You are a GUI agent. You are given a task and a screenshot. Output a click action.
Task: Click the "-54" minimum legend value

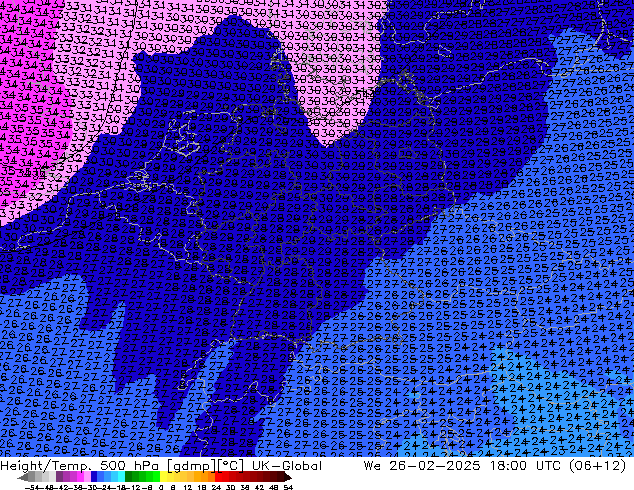(32, 488)
